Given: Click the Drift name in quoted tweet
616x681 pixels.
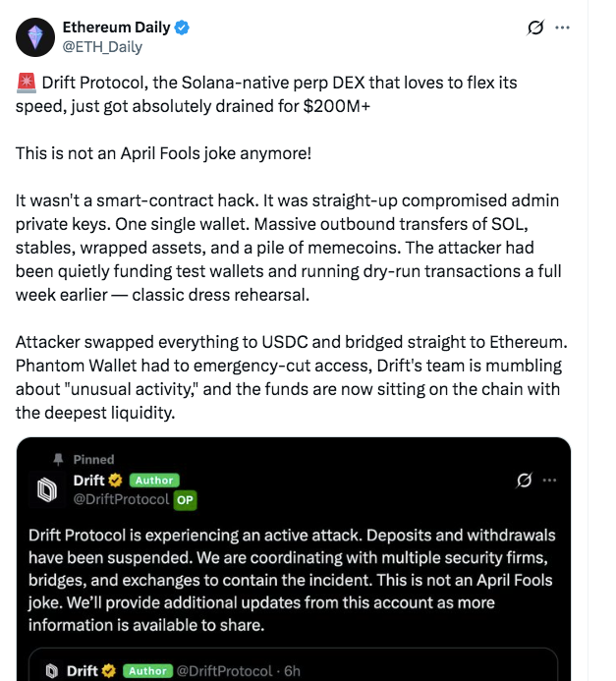Looking at the screenshot, I should tap(90, 481).
